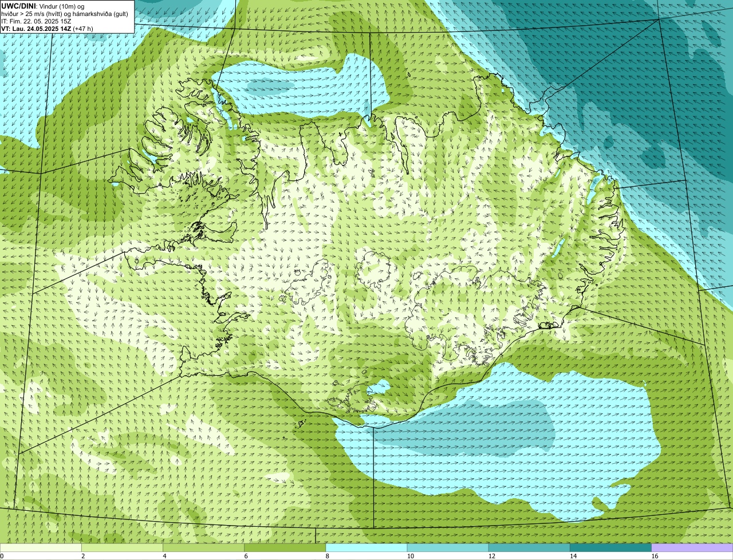The height and width of the screenshot is (560, 733).
Task: Click the 'IT: Fim. 22. 05. 2025 15Z' line
Action: tap(36, 21)
